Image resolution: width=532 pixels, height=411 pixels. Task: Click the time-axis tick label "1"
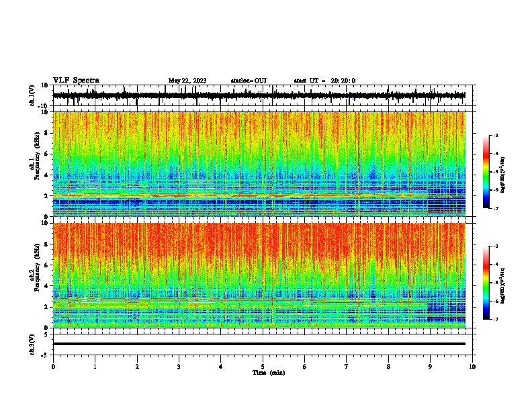[95, 367]
